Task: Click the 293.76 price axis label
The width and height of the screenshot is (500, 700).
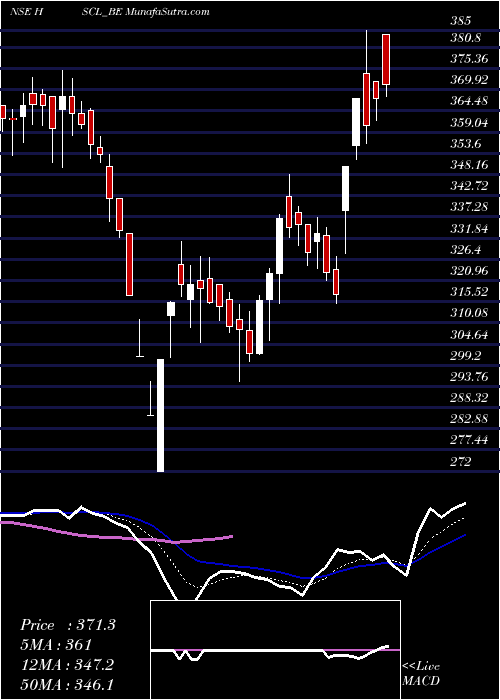Action: pos(469,377)
